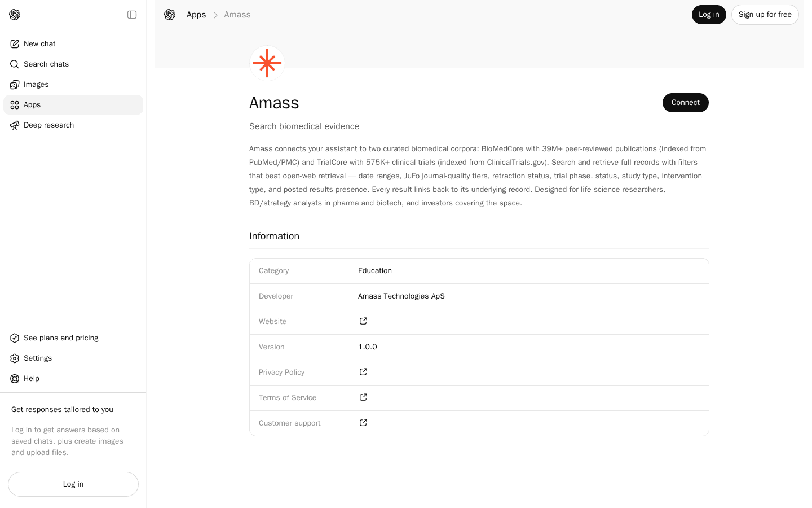This screenshot has height=508, width=812.
Task: Click the Version row label
Action: coord(271,347)
